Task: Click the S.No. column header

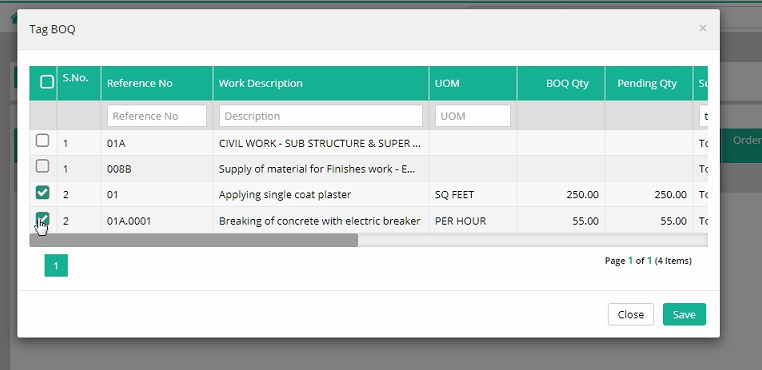Action: (x=75, y=78)
